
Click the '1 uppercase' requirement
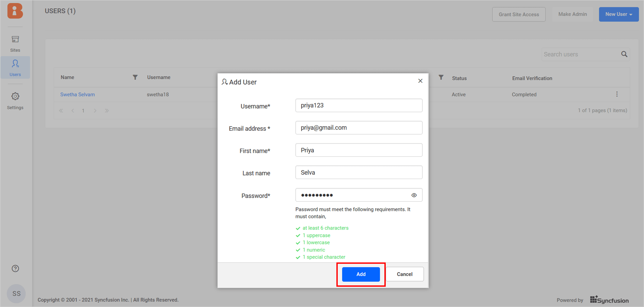click(x=316, y=235)
